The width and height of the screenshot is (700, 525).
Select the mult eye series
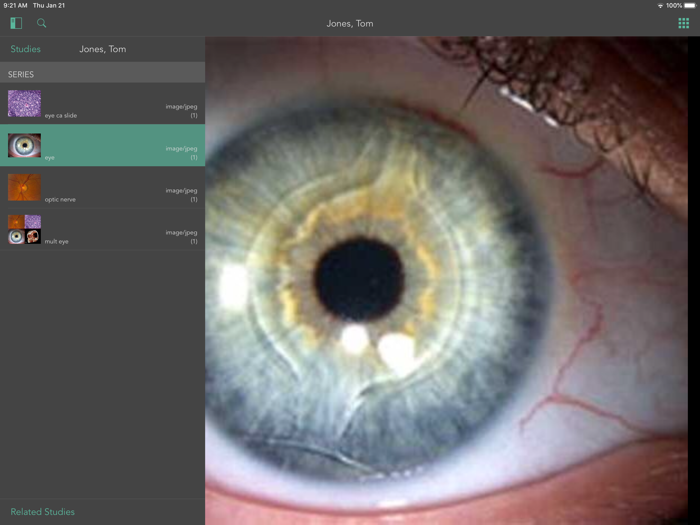point(103,229)
